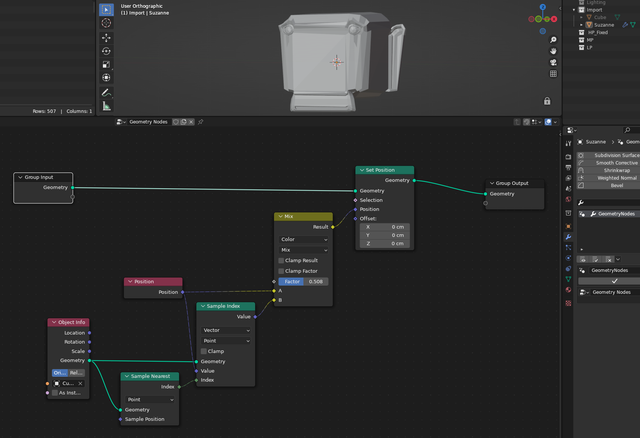This screenshot has width=640, height=438.
Task: Enable the Clamp Factor checkbox
Action: tap(281, 271)
